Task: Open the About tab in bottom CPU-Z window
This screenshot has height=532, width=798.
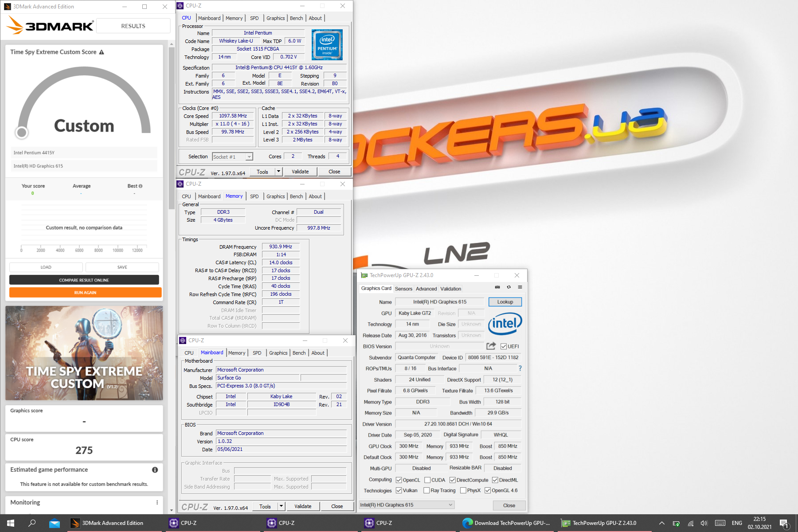Action: (318, 353)
